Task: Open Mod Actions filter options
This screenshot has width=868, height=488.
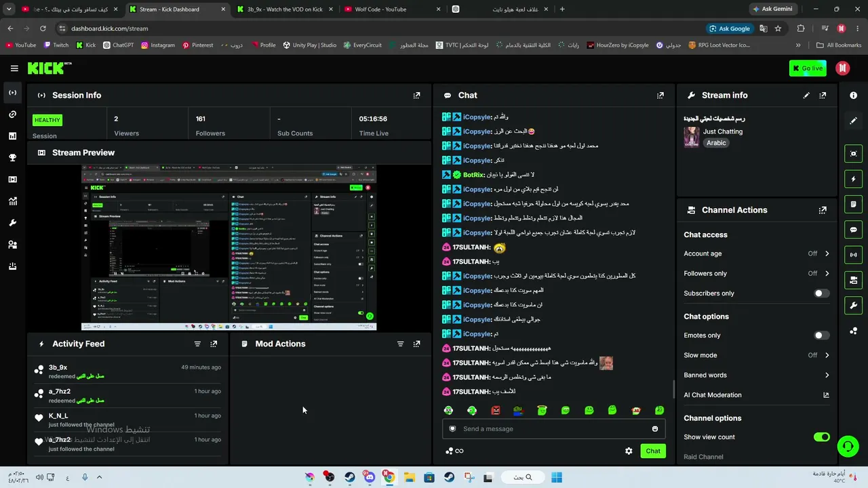Action: pos(400,344)
